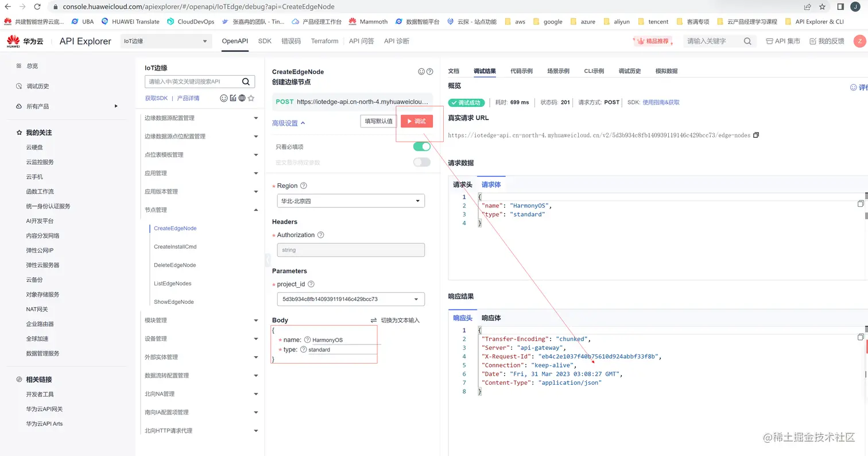Open 云硬盘 in 我的关注
Image resolution: width=868 pixels, height=456 pixels.
click(x=34, y=148)
